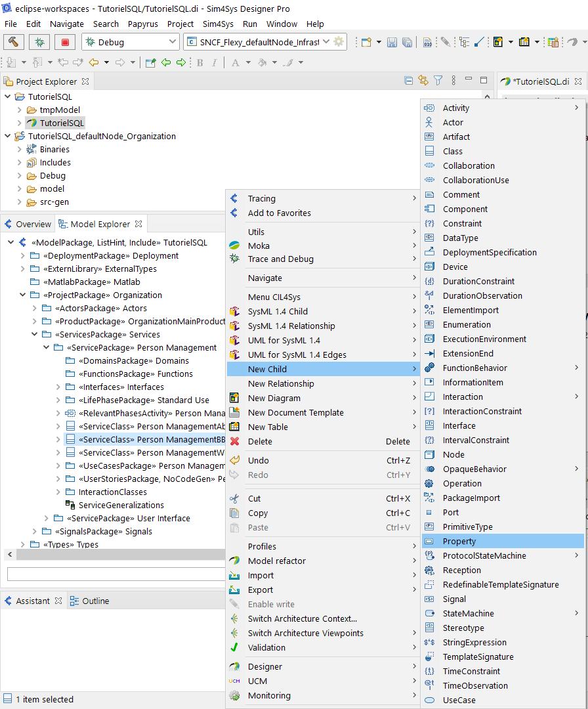Image resolution: width=588 pixels, height=709 pixels.
Task: Toggle Link with Editor in Project Explorer
Action: [x=423, y=81]
